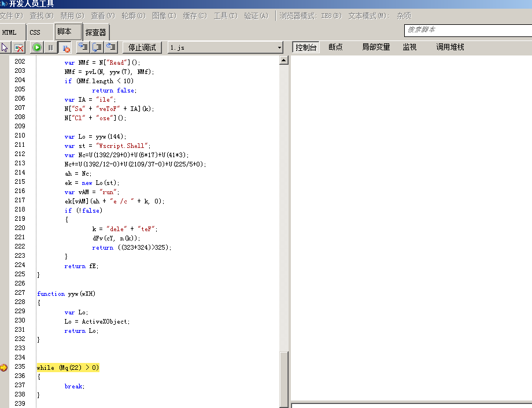
Task: Activate the select element by click arrow tool
Action: click(x=5, y=47)
